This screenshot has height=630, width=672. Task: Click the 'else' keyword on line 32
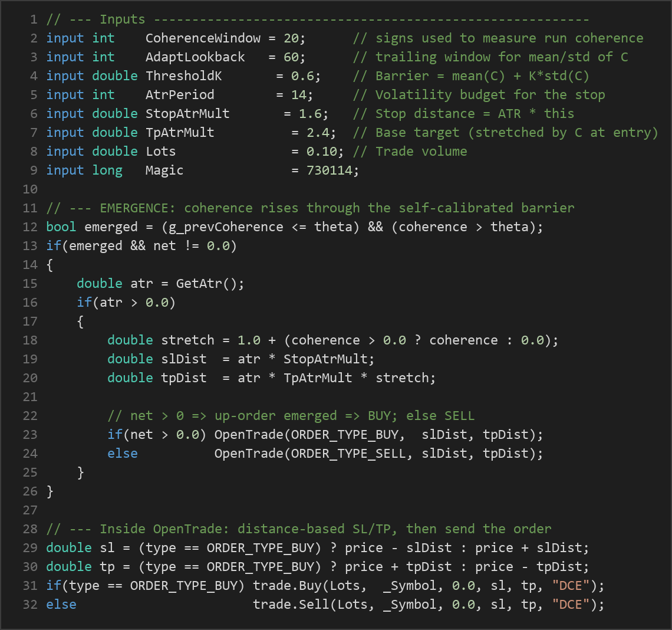(61, 604)
